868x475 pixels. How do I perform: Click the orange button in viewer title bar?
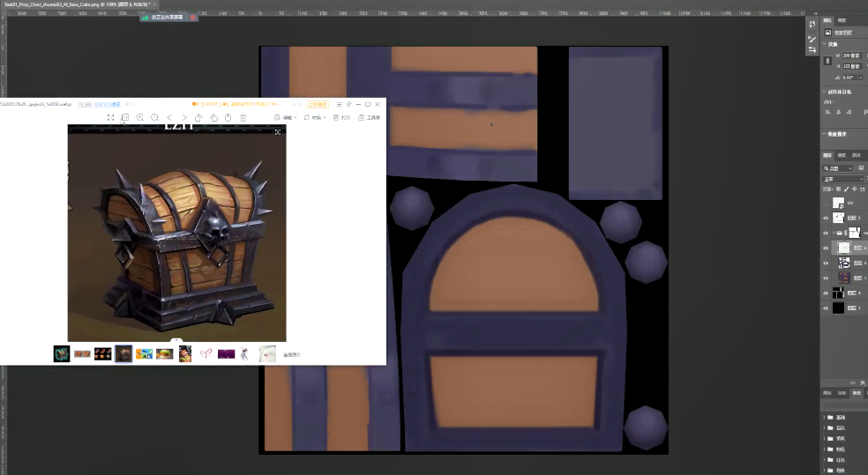click(316, 104)
